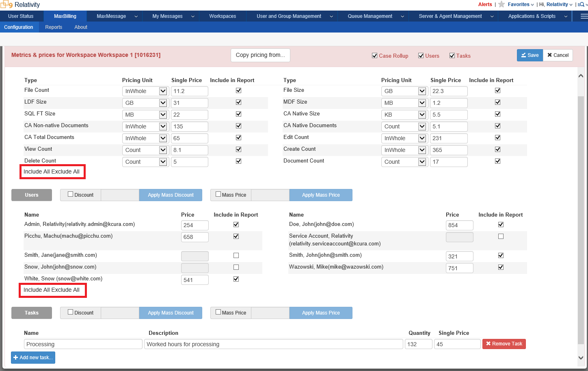Check Include in Report for Service Account
Image resolution: width=588 pixels, height=371 pixels.
pos(501,236)
